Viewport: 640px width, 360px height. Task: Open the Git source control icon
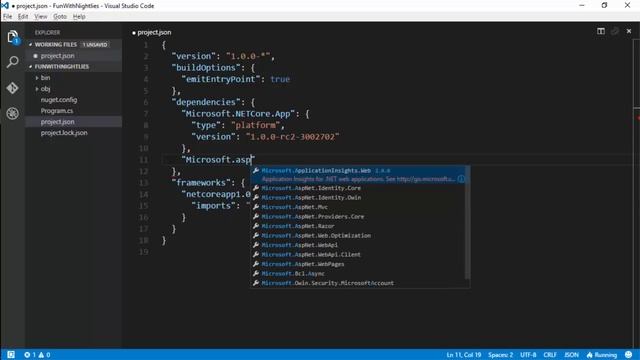13,88
